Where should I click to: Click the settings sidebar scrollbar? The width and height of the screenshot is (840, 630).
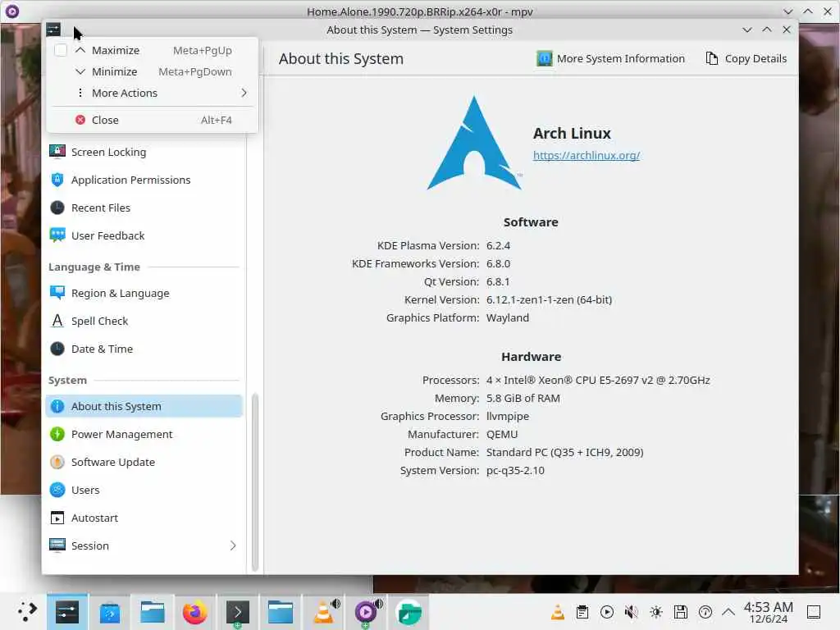pos(255,482)
